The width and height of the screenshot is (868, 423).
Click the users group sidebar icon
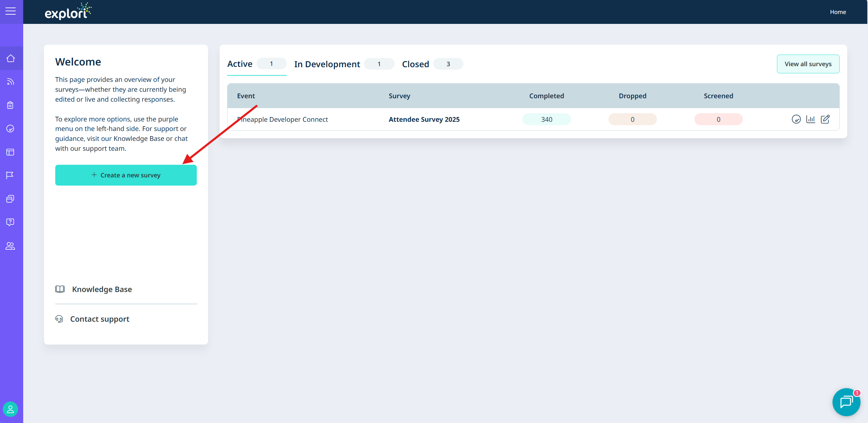coord(11,246)
